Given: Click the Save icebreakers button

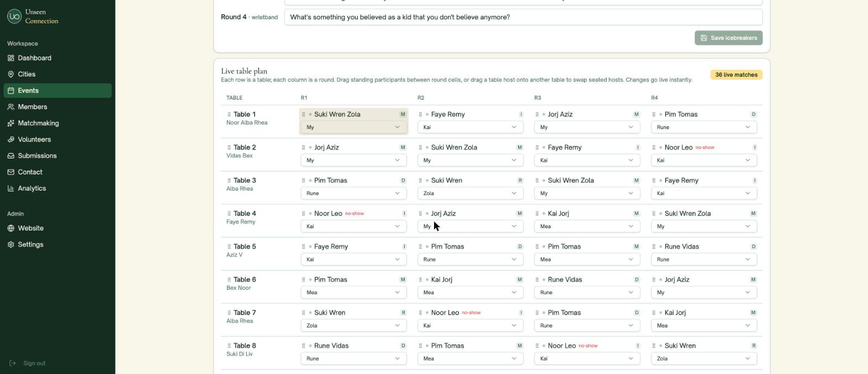Looking at the screenshot, I should tap(728, 38).
